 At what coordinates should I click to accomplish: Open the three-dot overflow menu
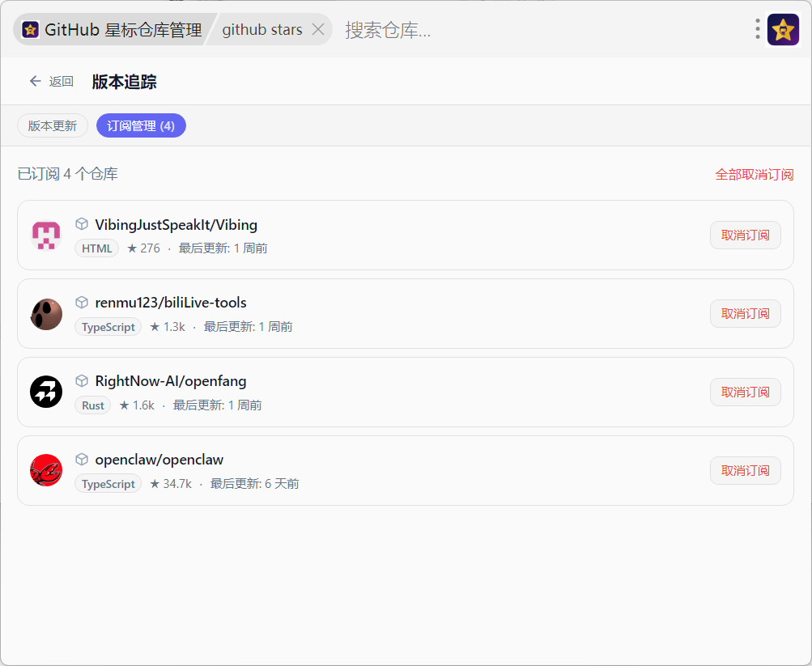tap(757, 29)
